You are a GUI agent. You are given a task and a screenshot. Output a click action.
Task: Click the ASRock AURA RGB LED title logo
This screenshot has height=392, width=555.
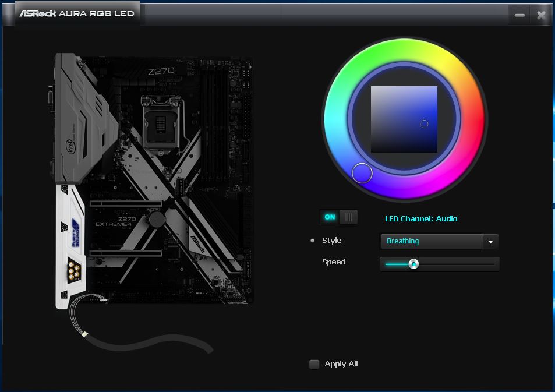tap(77, 13)
